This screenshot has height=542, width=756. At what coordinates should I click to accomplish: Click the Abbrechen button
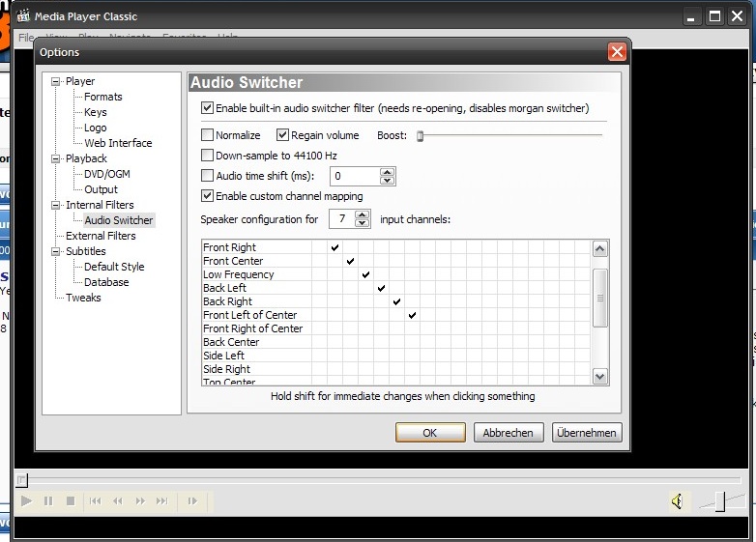tap(509, 433)
